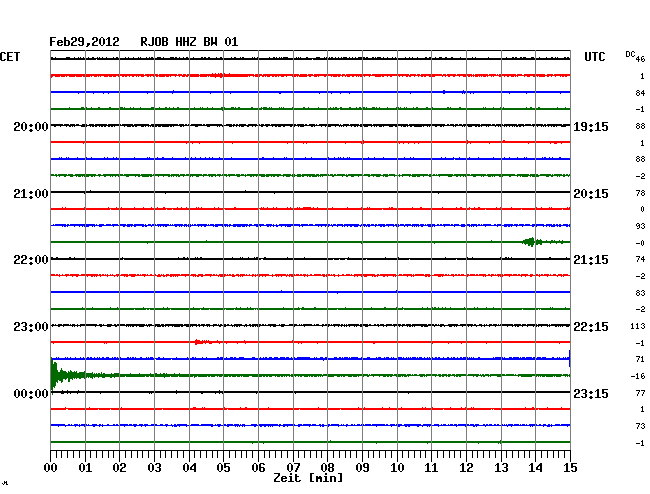
Task: Click the DC value 93
Action: coord(640,226)
